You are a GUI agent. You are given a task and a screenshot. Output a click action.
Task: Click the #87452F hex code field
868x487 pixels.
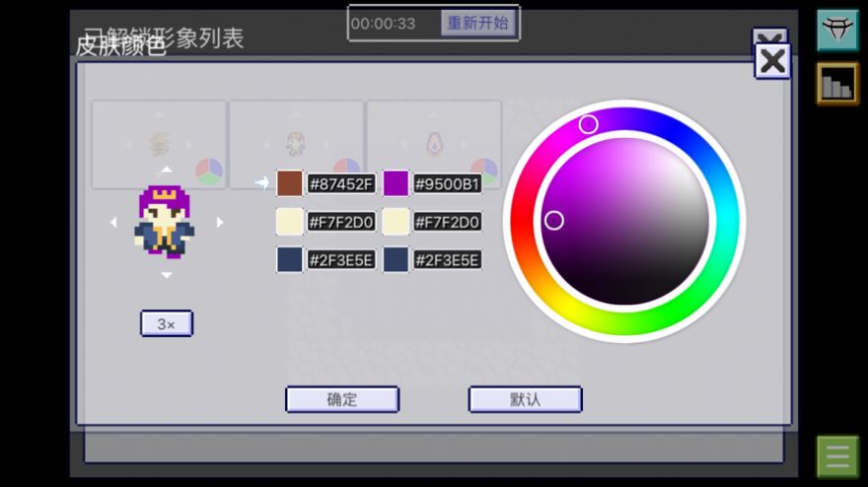point(341,183)
